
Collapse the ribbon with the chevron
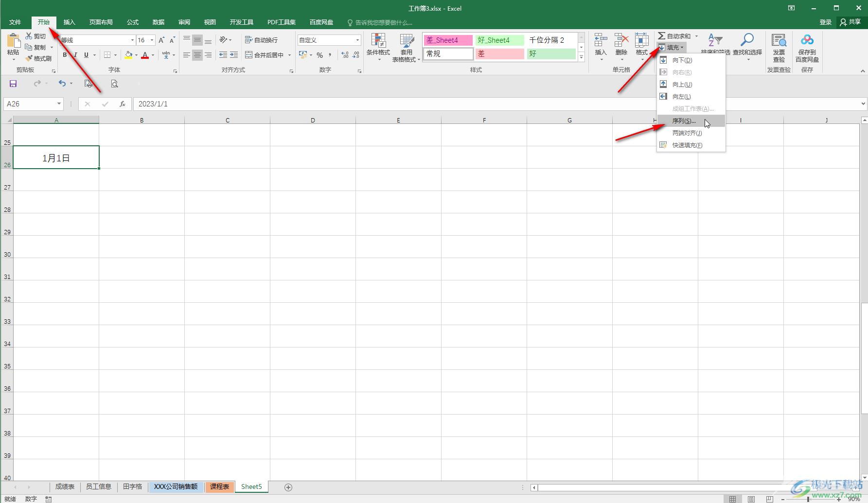(x=863, y=71)
